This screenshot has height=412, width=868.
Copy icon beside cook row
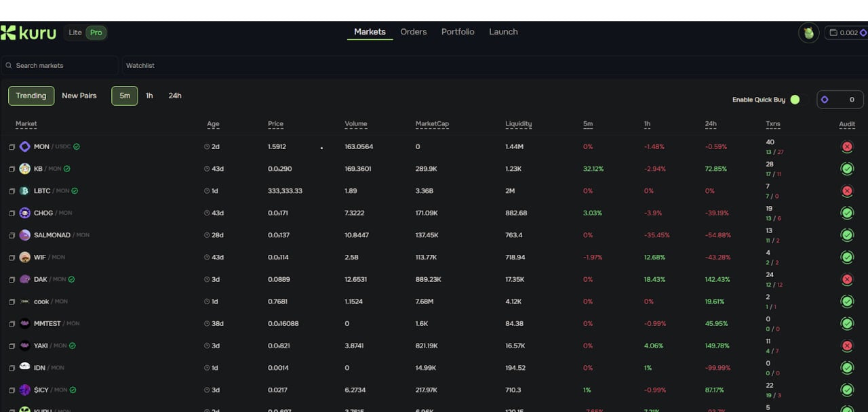(12, 302)
